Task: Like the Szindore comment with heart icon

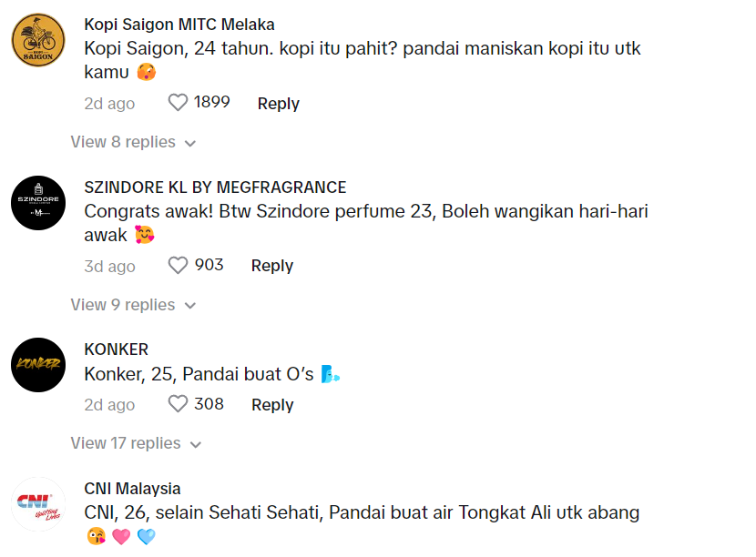Action: 178,265
